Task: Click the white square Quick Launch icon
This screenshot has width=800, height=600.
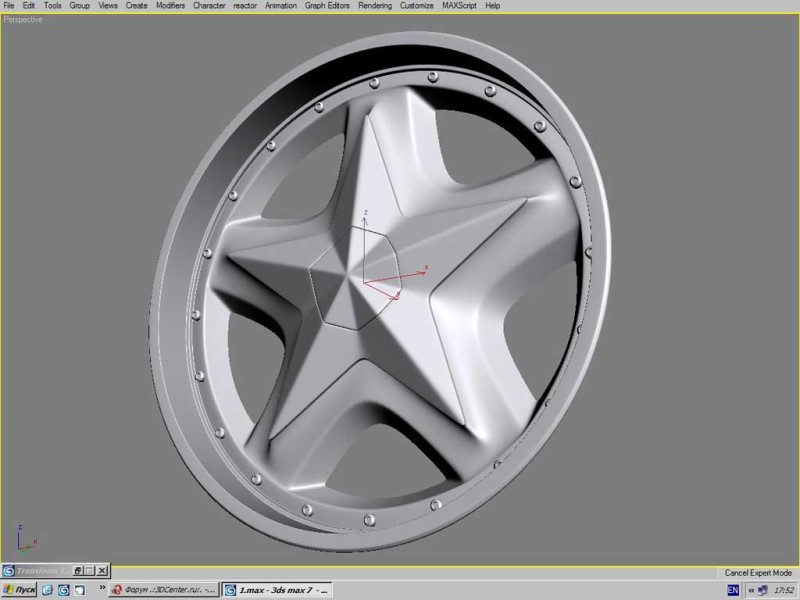Action: point(80,590)
